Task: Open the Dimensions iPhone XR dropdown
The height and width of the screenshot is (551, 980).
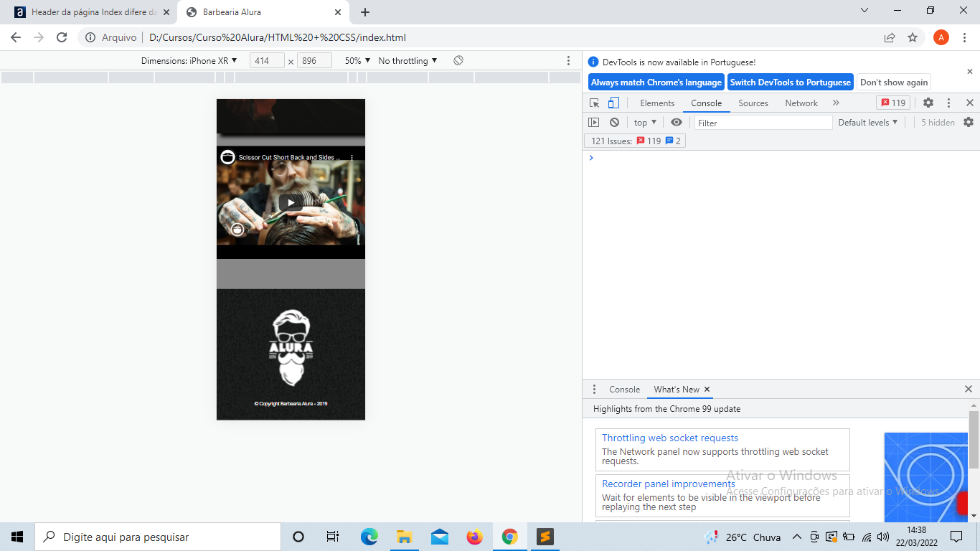Action: pos(189,61)
